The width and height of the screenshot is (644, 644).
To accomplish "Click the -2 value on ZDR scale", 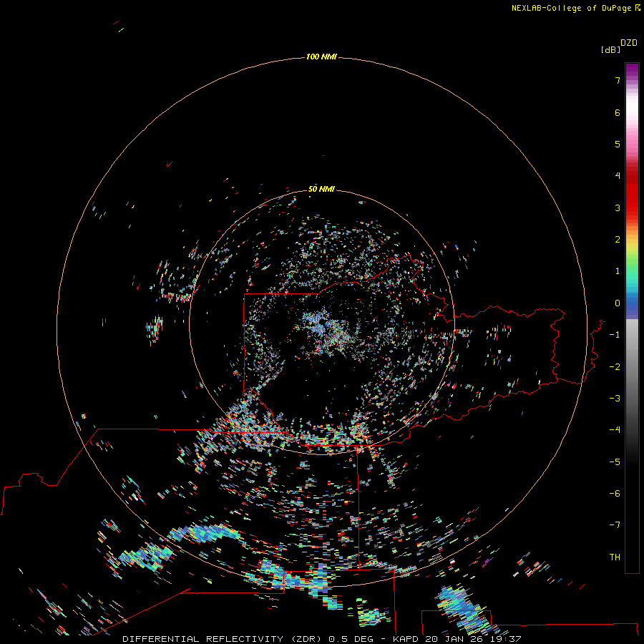I will click(x=615, y=367).
